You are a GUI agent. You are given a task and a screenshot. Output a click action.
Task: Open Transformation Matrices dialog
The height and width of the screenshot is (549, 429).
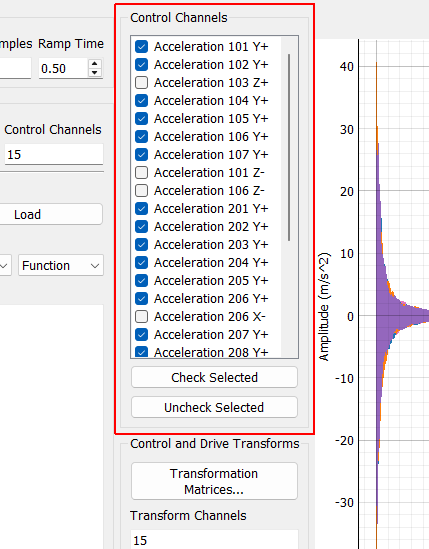[x=214, y=481]
